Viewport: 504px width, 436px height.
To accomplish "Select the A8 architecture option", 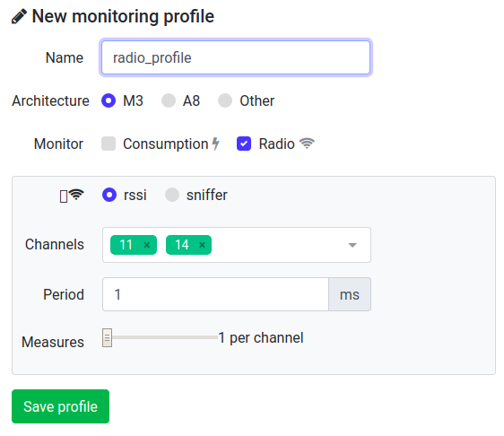I will pos(169,100).
